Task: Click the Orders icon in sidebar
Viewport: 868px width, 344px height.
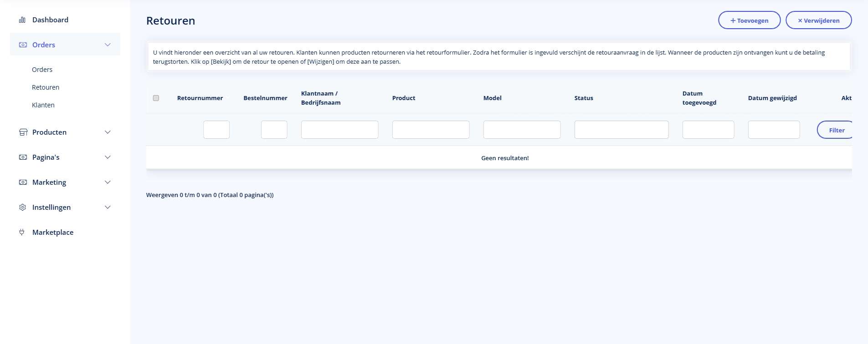Action: [x=23, y=45]
